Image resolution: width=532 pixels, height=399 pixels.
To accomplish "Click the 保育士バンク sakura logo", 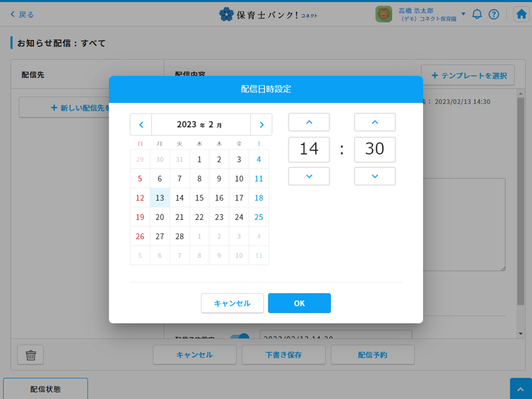I will tap(226, 14).
